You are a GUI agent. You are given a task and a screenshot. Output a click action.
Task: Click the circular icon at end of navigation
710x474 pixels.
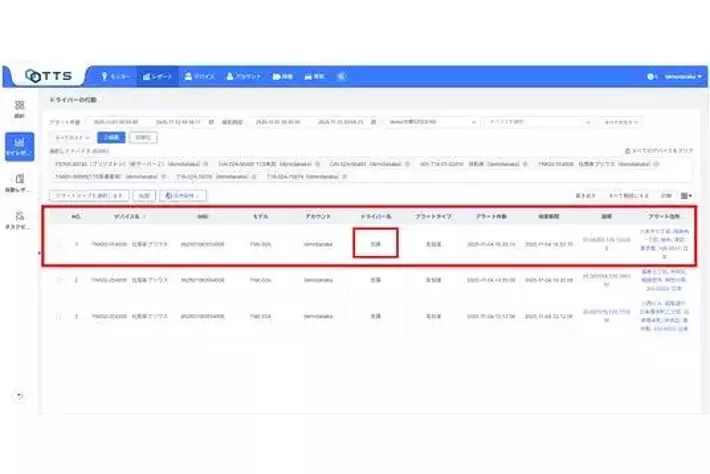342,76
